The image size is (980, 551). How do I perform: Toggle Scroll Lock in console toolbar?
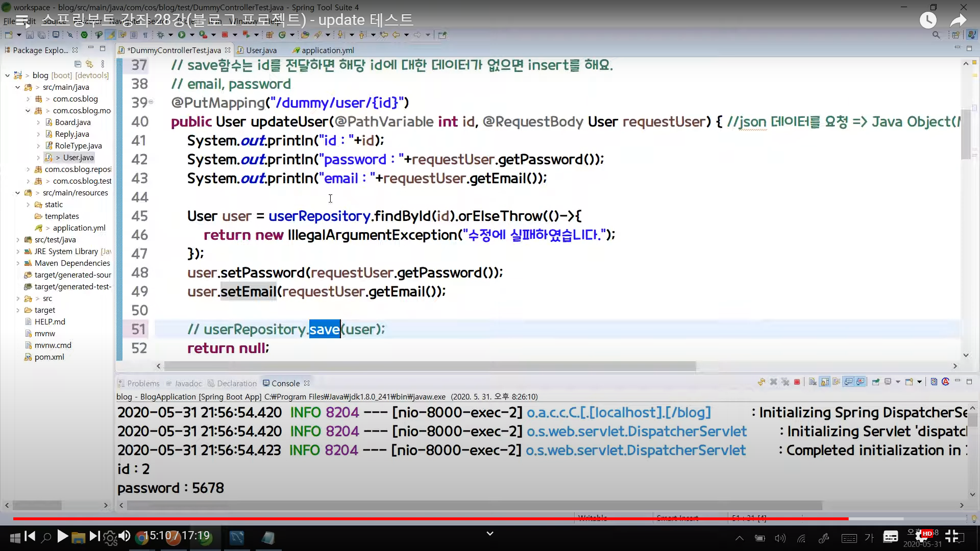(x=825, y=382)
